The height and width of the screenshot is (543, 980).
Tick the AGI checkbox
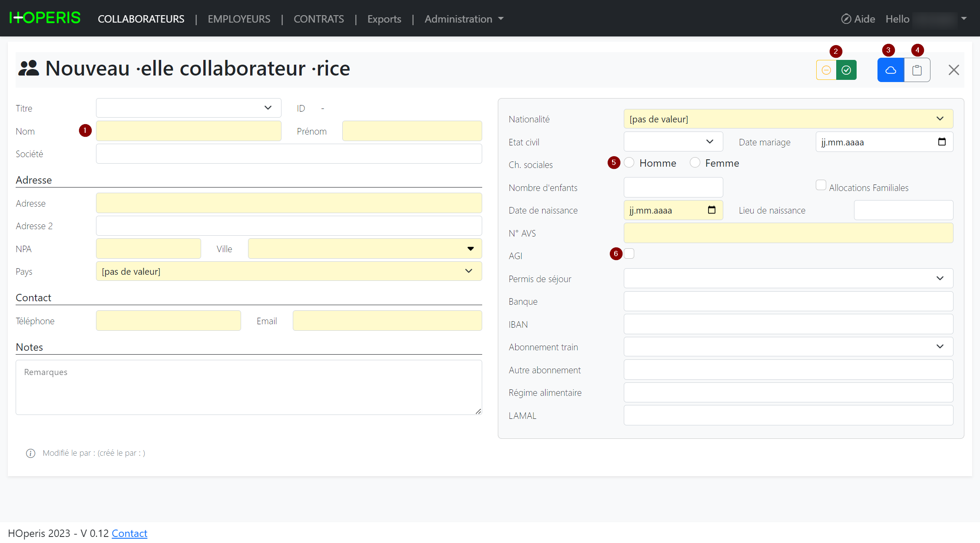pos(629,253)
